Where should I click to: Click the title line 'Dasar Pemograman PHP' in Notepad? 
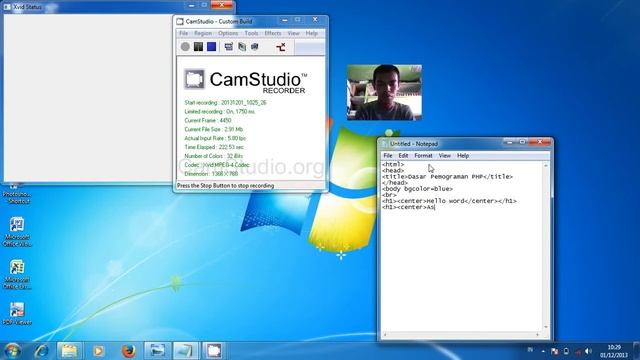click(448, 176)
